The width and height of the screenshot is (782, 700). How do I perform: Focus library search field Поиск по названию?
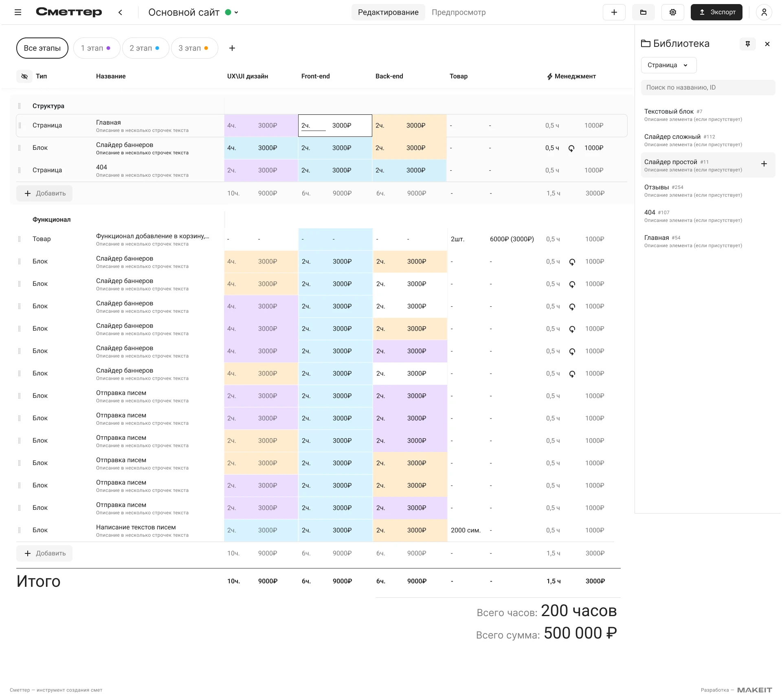pos(708,88)
